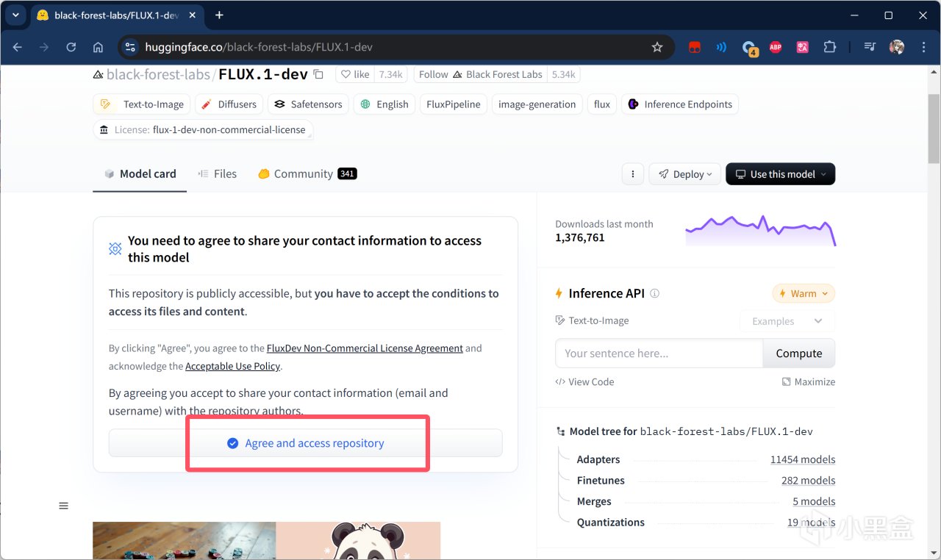Open the extension with the 4 badge
The height and width of the screenshot is (560, 941).
pos(749,48)
